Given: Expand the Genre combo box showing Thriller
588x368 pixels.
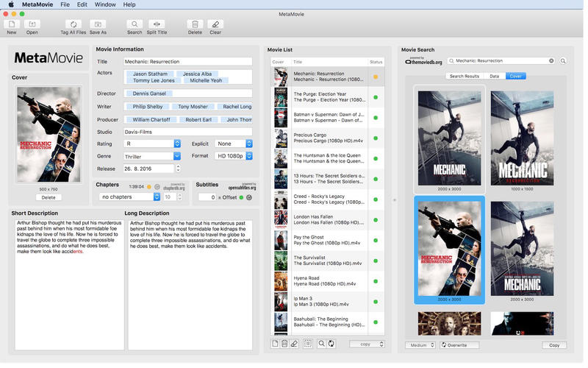Looking at the screenshot, I should [x=176, y=156].
